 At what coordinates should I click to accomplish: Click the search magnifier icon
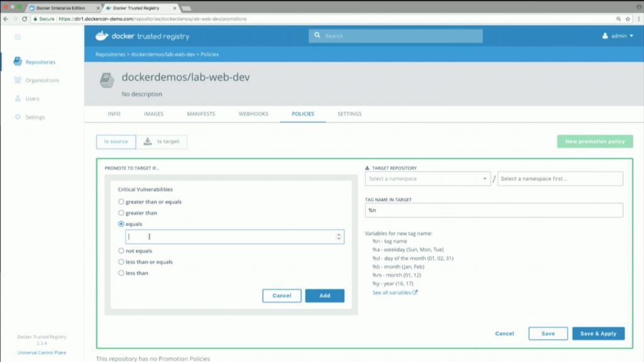(x=317, y=35)
